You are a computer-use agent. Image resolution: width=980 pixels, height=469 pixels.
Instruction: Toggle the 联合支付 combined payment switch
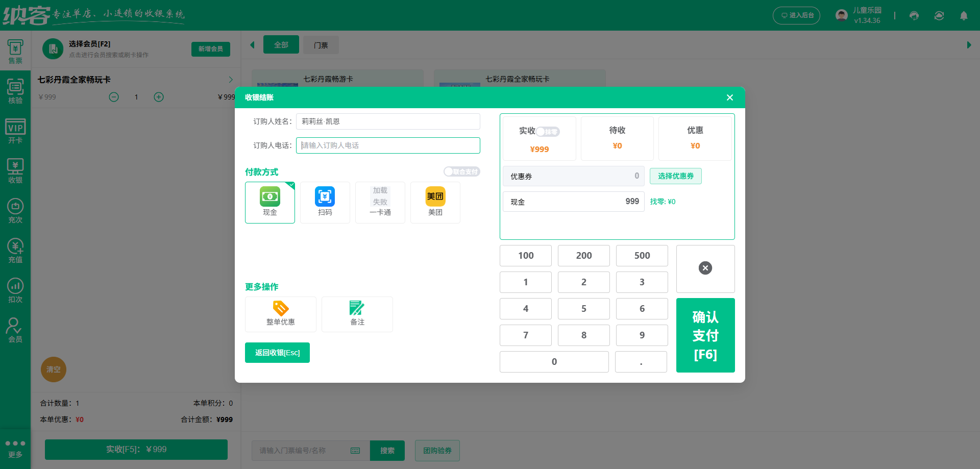461,172
